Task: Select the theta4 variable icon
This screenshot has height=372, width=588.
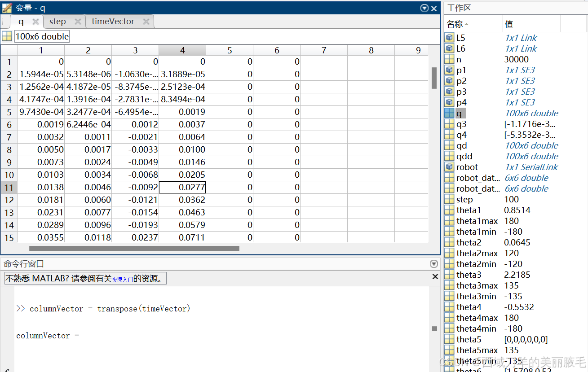Action: click(449, 307)
